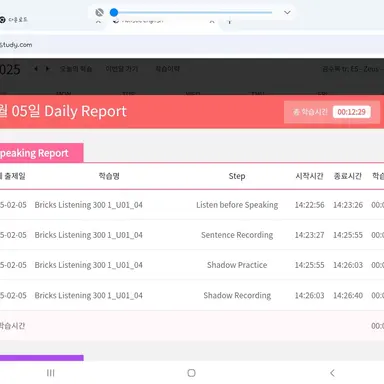
Task: Click lesson name in Sentence Recording row
Action: pyautogui.click(x=88, y=235)
